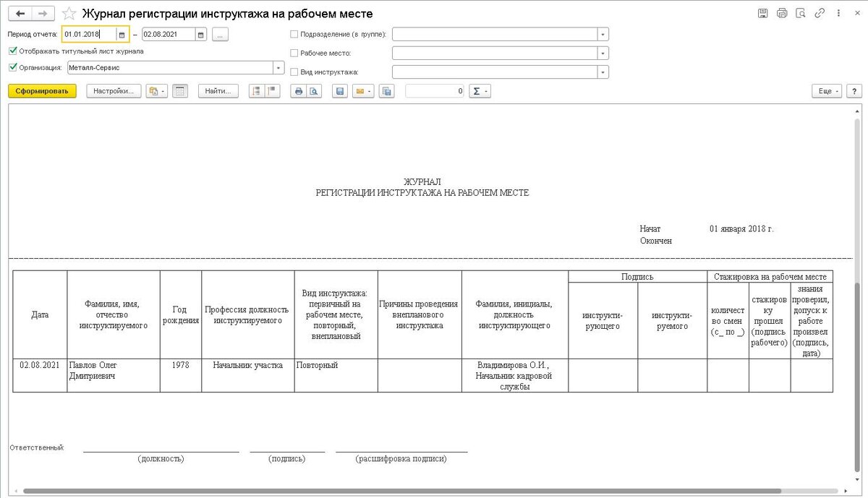Open the period selection ellipsis button
868x498 pixels.
221,34
